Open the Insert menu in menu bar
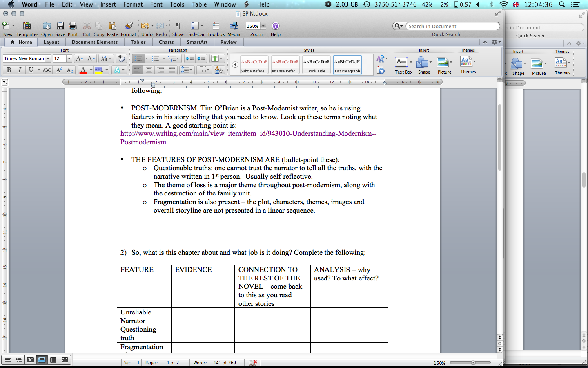Viewport: 588px width, 368px height. 108,4
